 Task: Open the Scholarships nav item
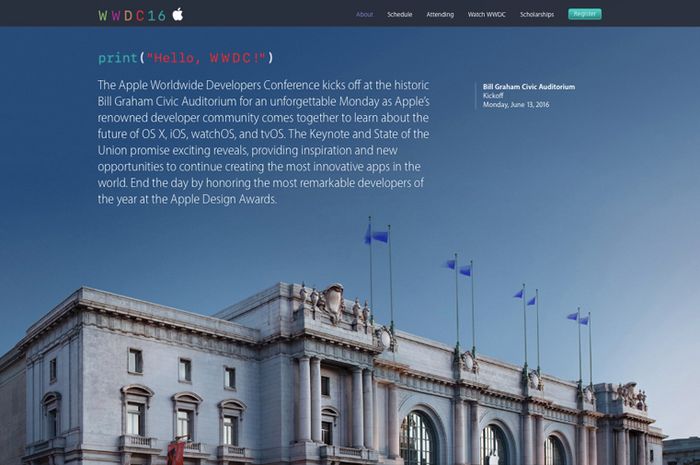coord(537,14)
